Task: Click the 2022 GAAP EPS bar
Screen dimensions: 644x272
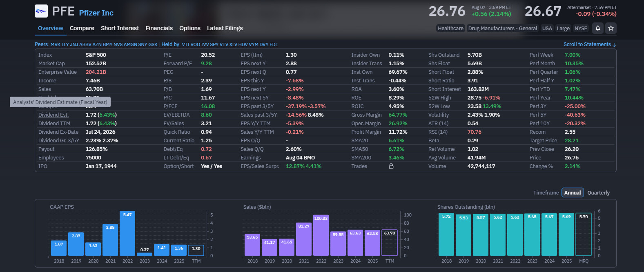Action: pos(127,233)
